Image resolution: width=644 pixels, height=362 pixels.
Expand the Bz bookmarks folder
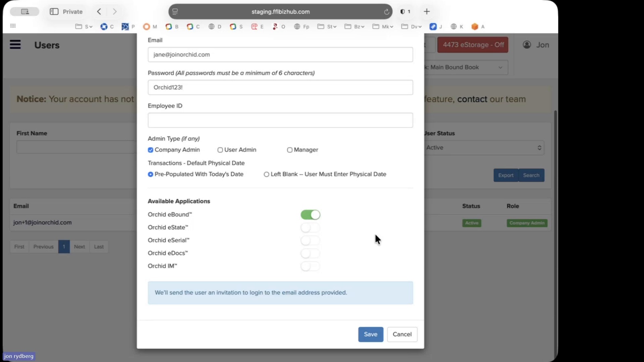click(x=354, y=27)
